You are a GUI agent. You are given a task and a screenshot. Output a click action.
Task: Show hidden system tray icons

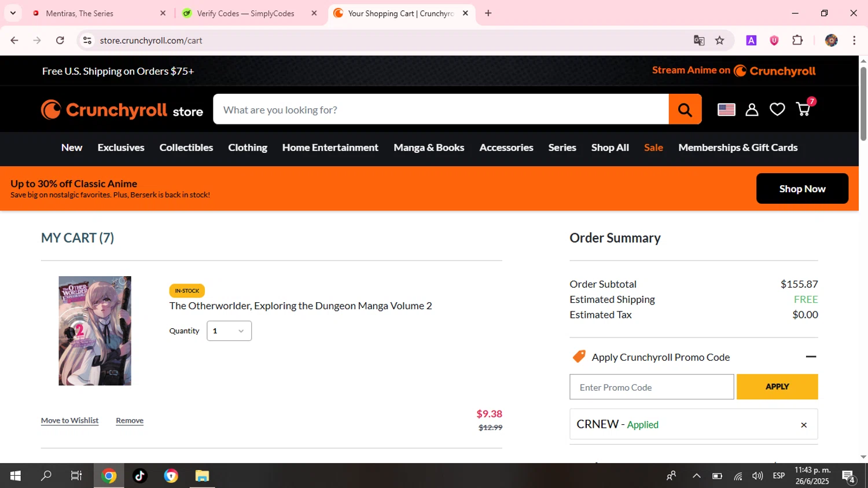point(697,476)
